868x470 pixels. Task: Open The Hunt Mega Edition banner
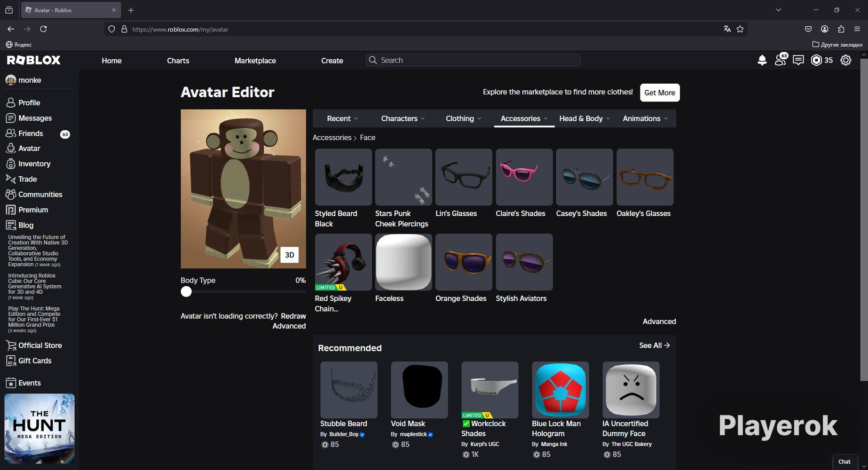(x=39, y=429)
